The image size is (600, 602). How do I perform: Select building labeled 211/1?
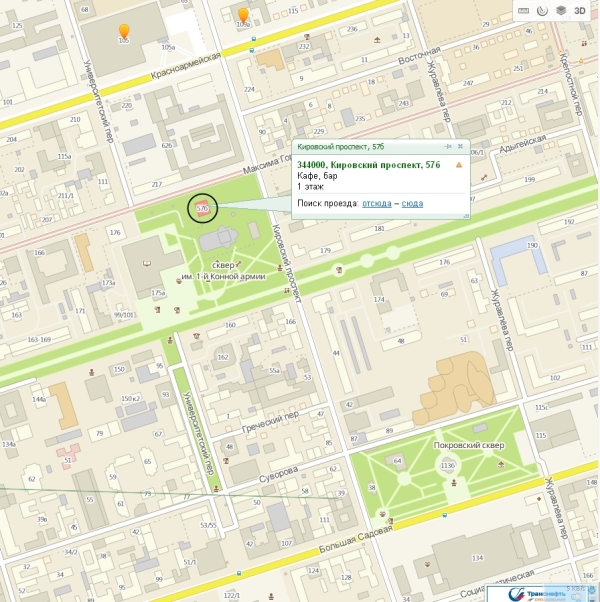click(x=65, y=196)
